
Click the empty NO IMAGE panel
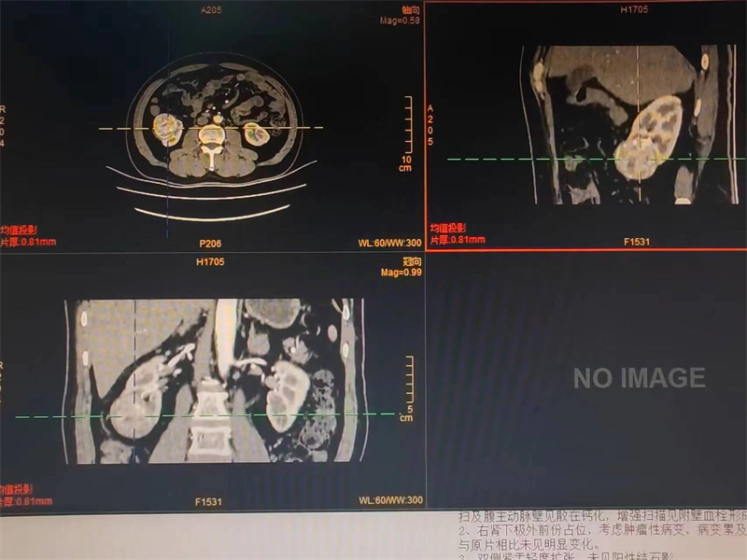(x=587, y=380)
